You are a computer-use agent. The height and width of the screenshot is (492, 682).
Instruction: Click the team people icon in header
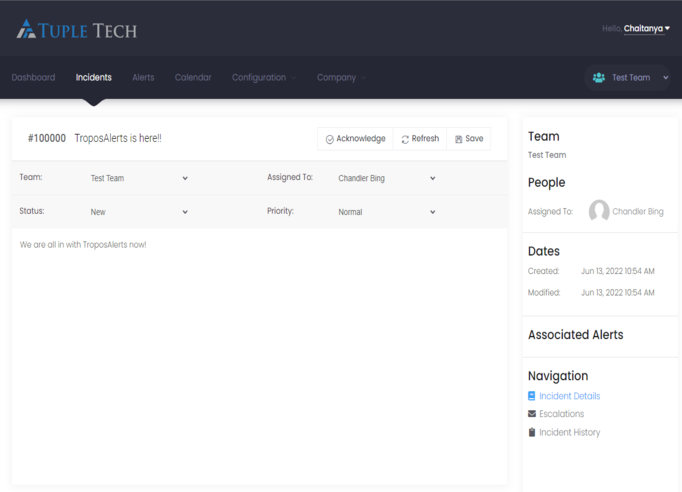point(599,78)
